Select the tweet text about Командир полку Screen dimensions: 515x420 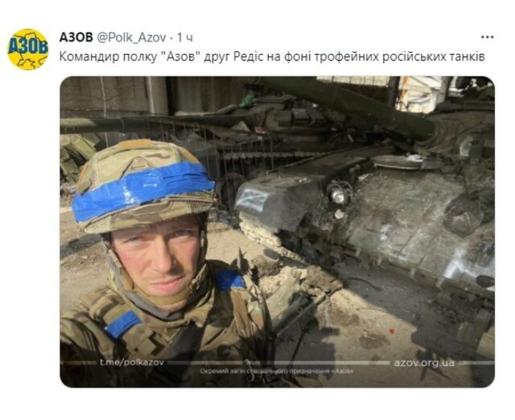point(272,57)
